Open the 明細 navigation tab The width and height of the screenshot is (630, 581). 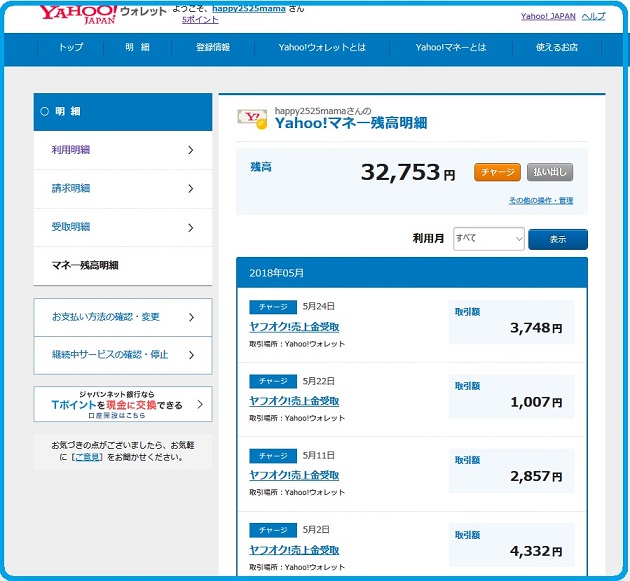tap(137, 47)
